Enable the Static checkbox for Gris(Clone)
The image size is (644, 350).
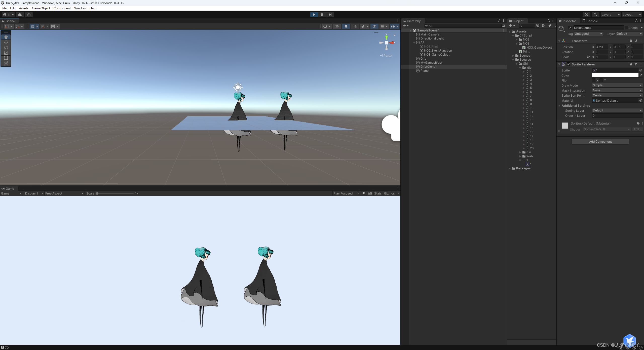point(626,28)
